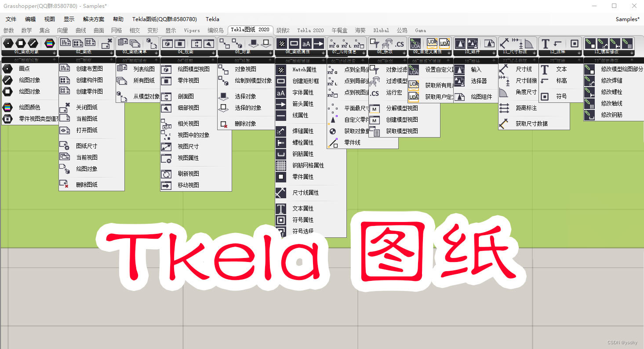The height and width of the screenshot is (349, 644).
Task: Click the 对象视图 entry
Action: 246,69
